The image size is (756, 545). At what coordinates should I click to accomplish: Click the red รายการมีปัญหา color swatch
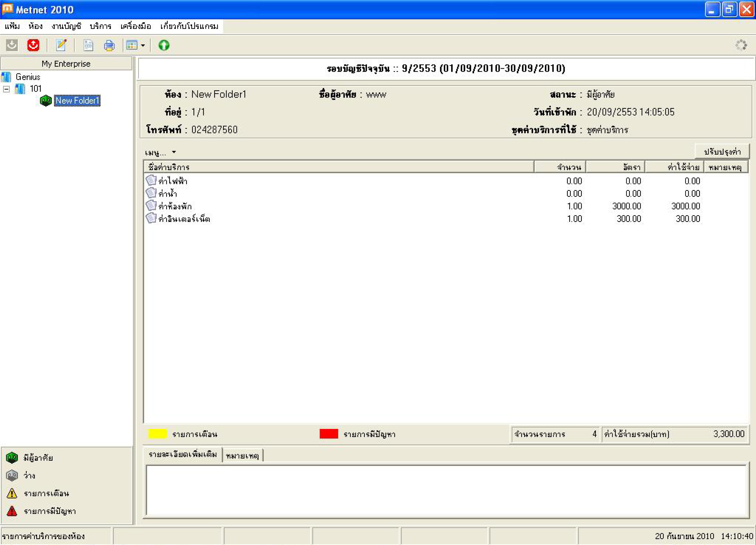coord(329,434)
